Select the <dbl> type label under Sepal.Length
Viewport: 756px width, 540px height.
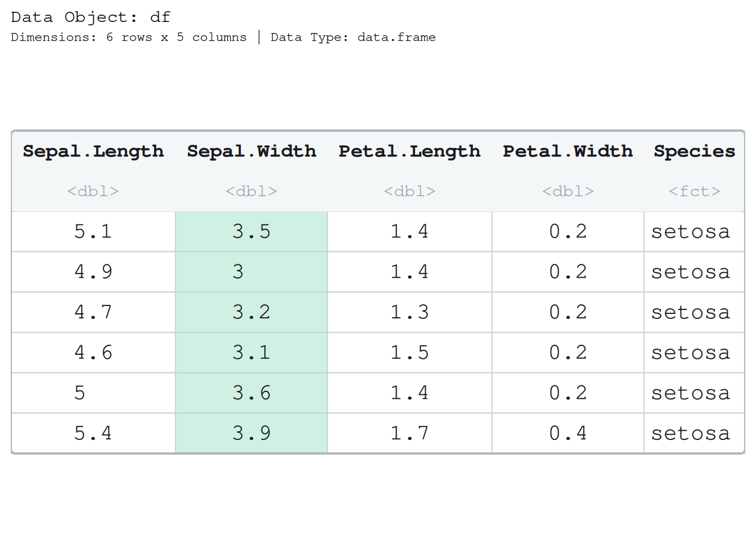click(93, 191)
